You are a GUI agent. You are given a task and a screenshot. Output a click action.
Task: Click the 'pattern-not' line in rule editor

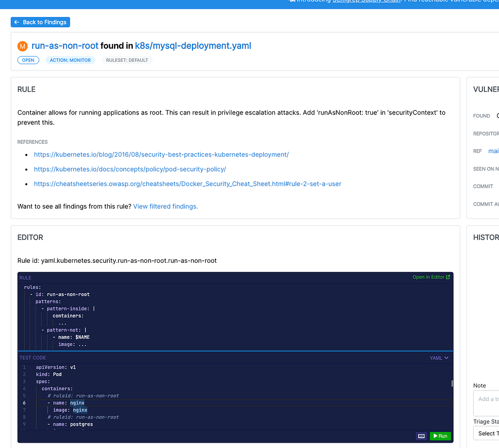tap(64, 330)
